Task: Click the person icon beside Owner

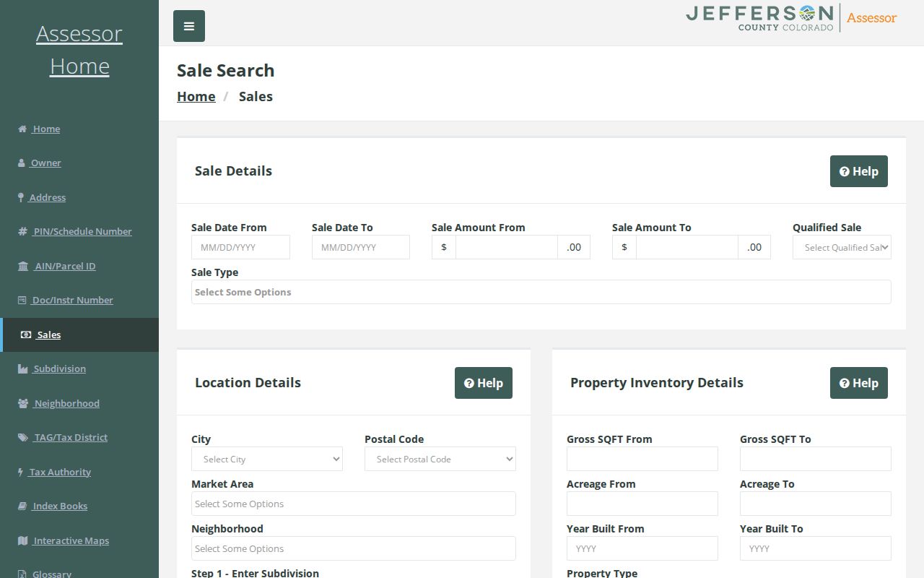Action: click(22, 163)
